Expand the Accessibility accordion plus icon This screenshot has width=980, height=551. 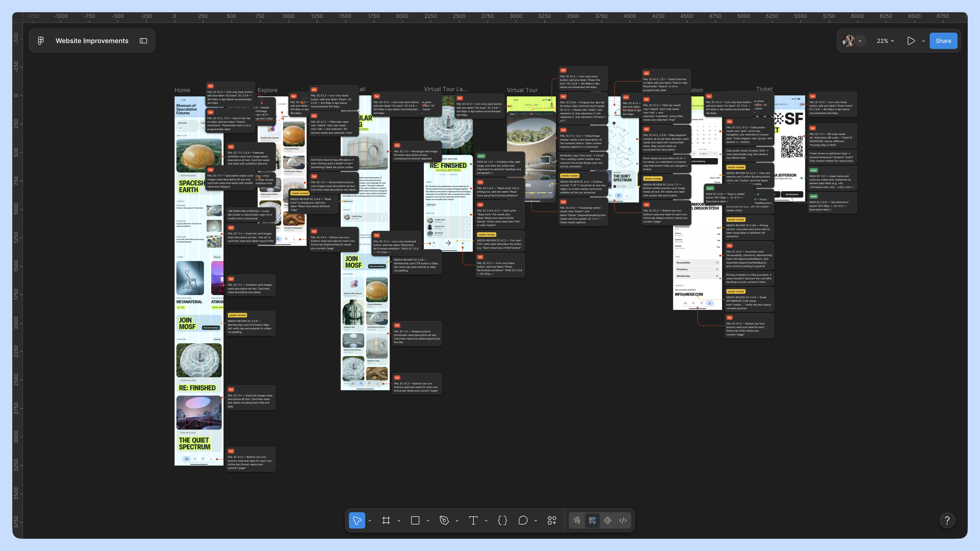(717, 263)
